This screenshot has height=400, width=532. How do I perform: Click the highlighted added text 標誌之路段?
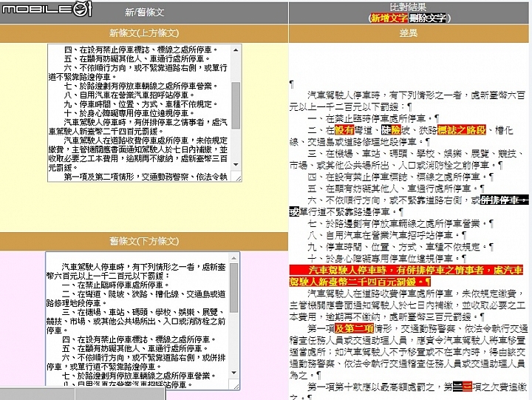[462, 130]
